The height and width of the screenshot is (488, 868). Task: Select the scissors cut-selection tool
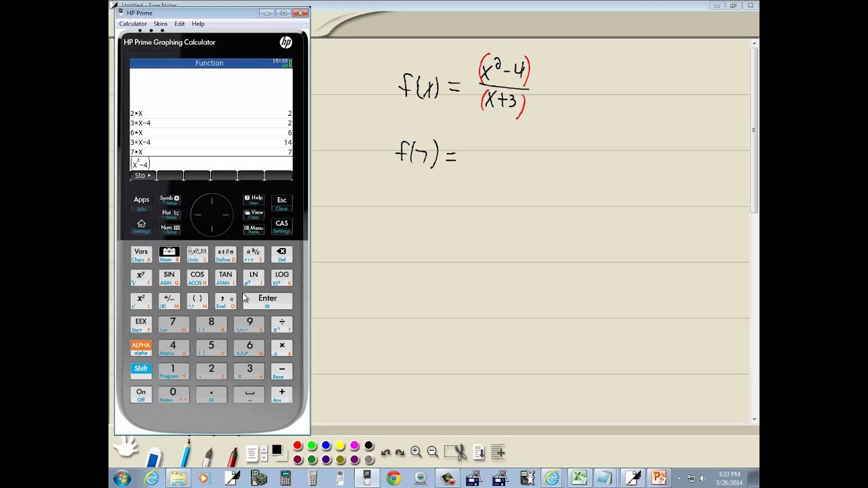456,452
